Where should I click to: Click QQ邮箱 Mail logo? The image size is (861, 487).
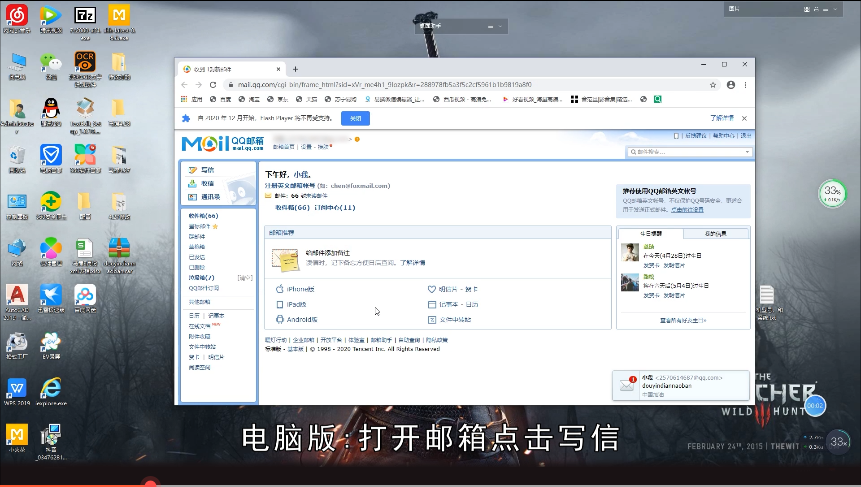(x=222, y=144)
